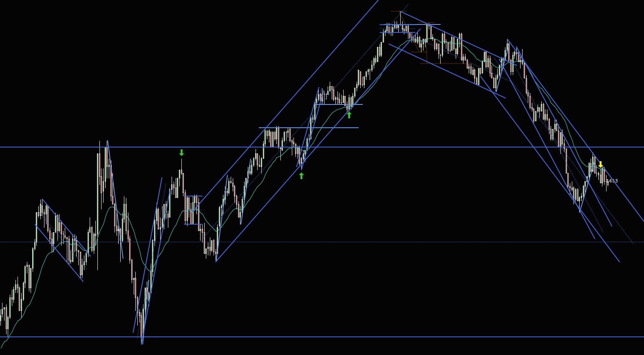Click the highest candle wick at chart peak
Screen dimensions: 644x355
click(401, 16)
